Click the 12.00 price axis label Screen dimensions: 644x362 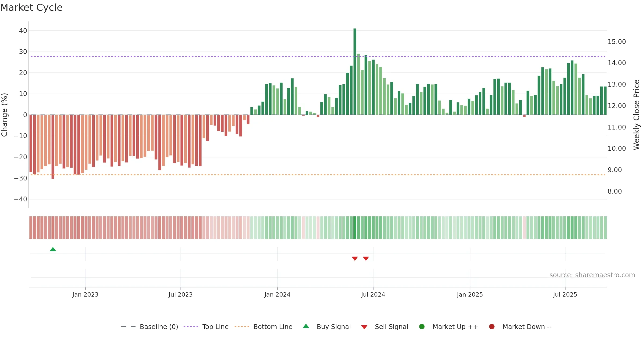point(617,106)
